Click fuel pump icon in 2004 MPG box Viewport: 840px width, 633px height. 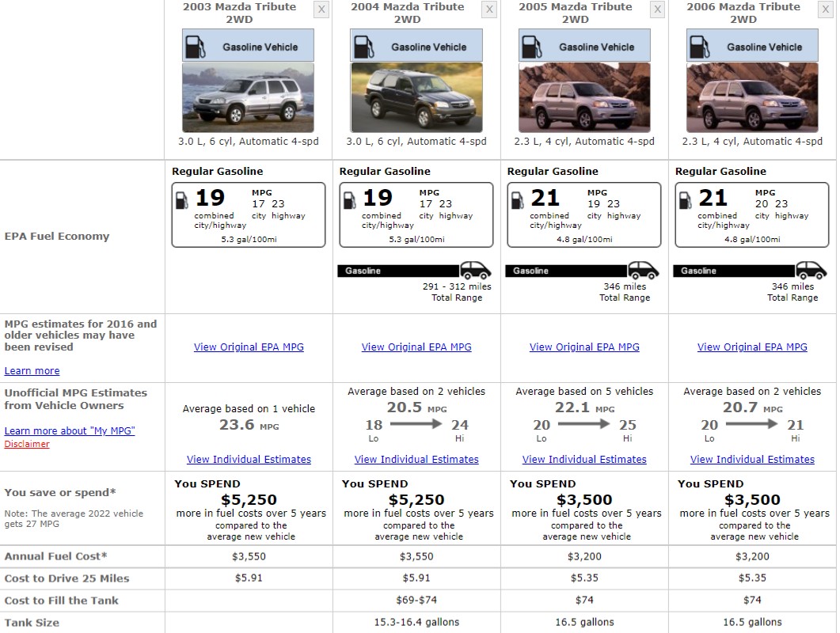350,200
